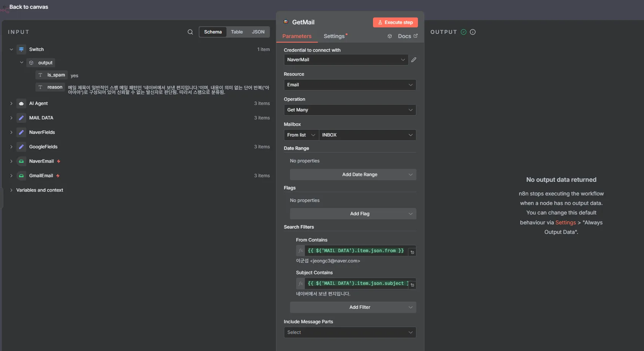Screen dimensions: 644x351
Task: Switch input view to Table
Action: click(236, 32)
